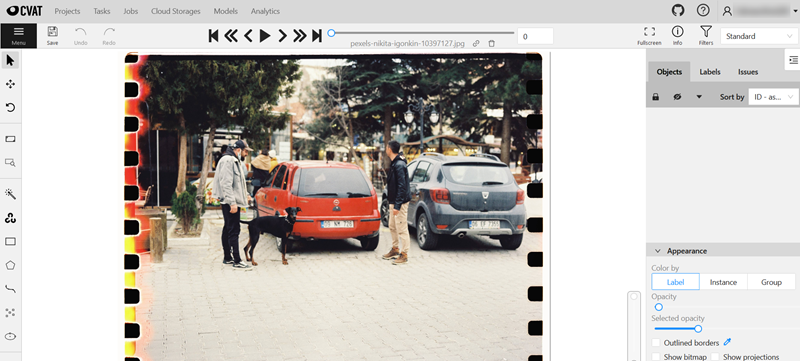Jump forward multiple frames
Viewport: 800px width, 361px height.
click(x=299, y=36)
